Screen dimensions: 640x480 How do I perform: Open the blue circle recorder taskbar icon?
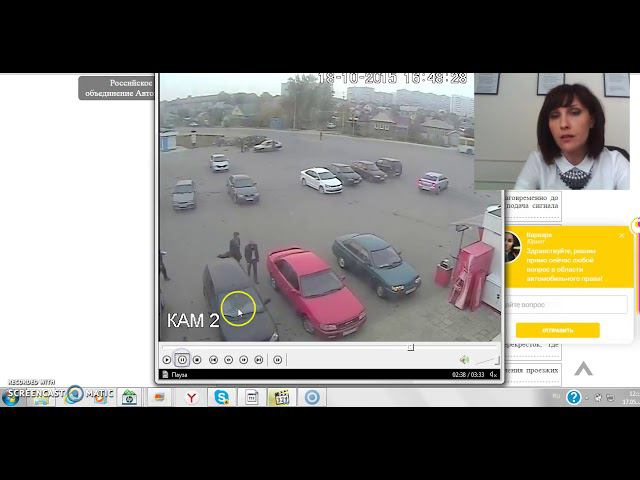coord(312,397)
